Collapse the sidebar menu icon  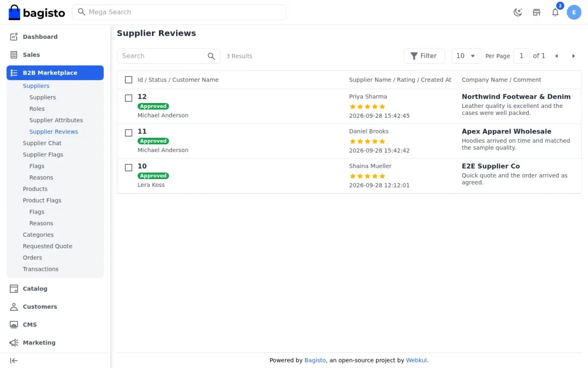click(14, 361)
